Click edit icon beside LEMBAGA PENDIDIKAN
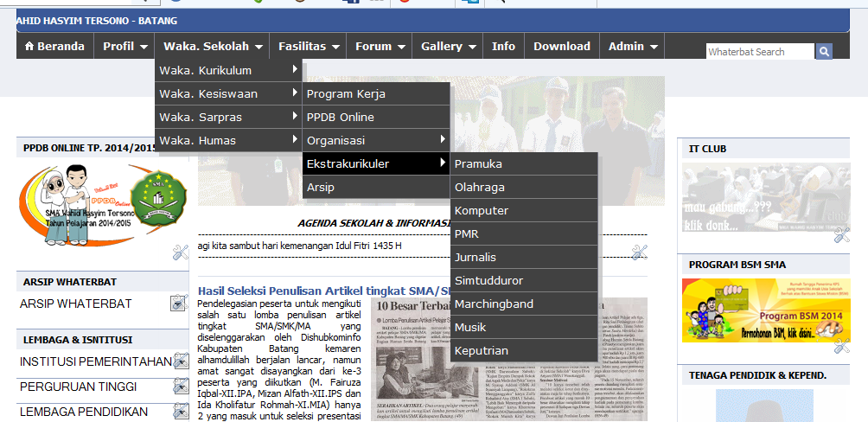The image size is (868, 422). (x=181, y=411)
